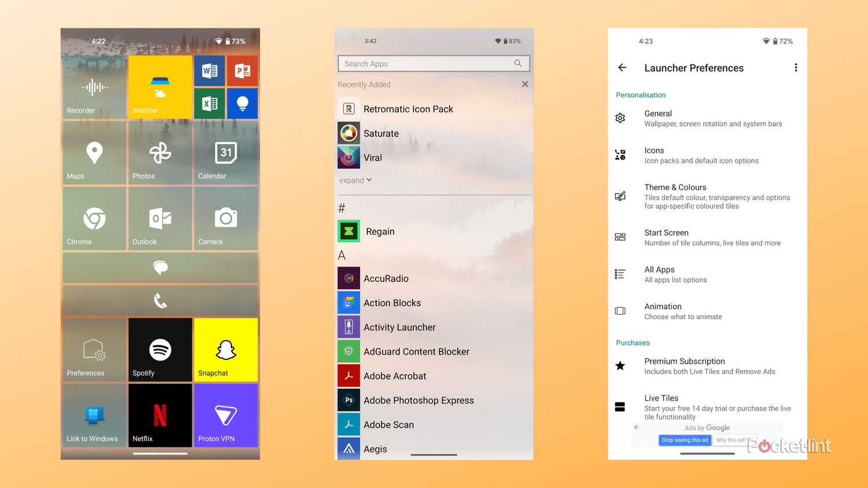Launch the Proton VPN tile
The height and width of the screenshot is (488, 868).
(226, 416)
